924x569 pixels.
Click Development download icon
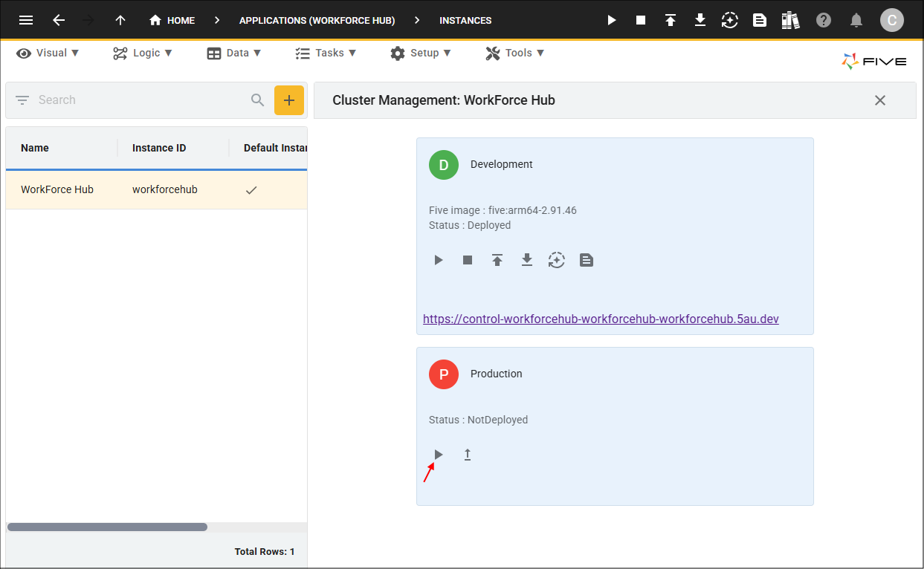click(x=527, y=260)
